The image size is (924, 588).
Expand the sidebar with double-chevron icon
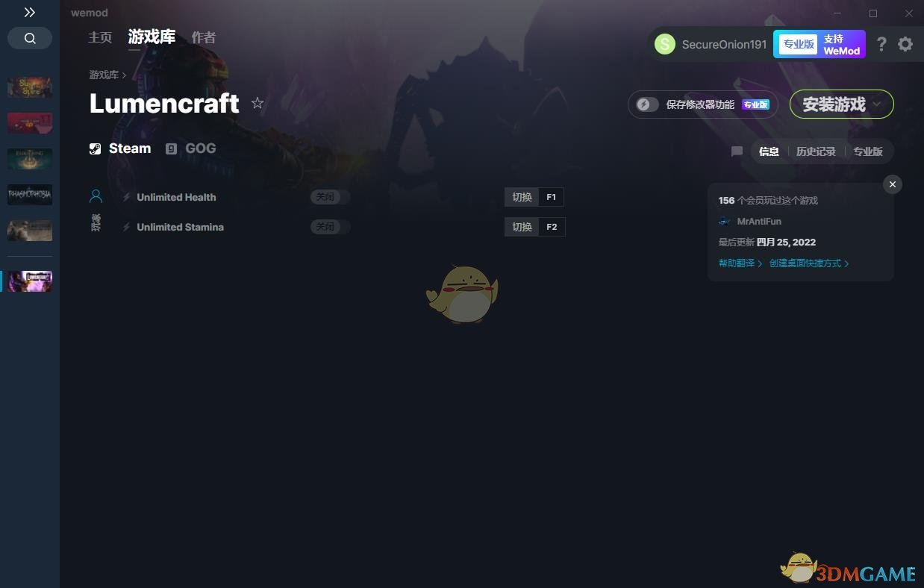pos(29,13)
